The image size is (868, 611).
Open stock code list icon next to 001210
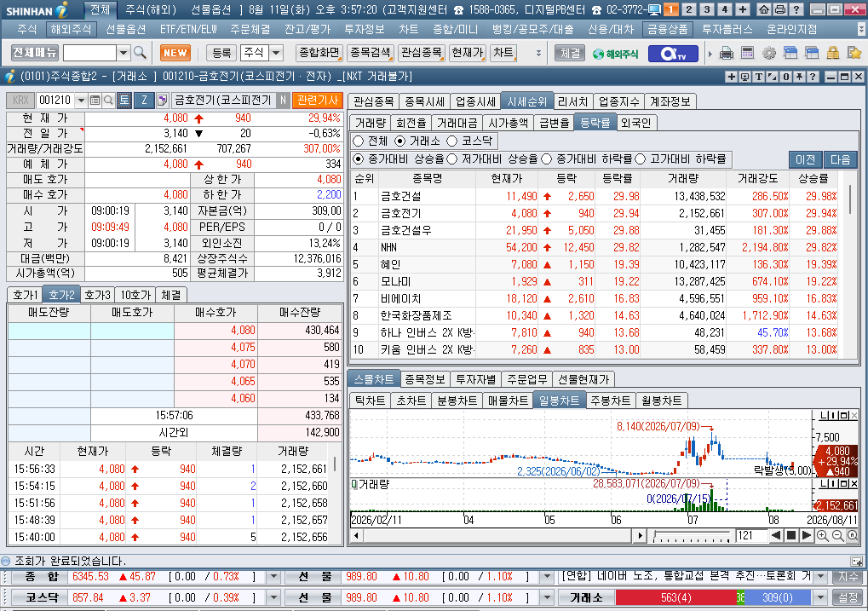[95, 101]
